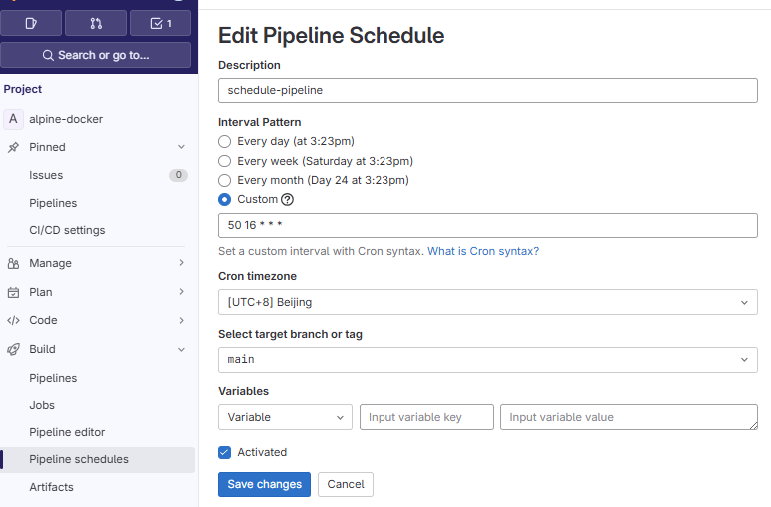Click the Build label in the sidebar
Image resolution: width=771 pixels, height=507 pixels.
click(42, 349)
